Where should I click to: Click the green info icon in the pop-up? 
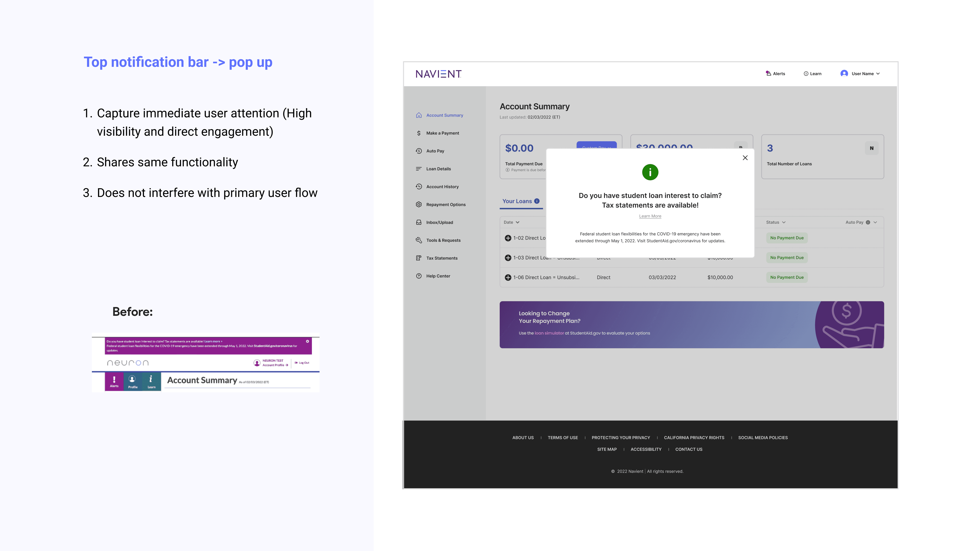(x=650, y=172)
